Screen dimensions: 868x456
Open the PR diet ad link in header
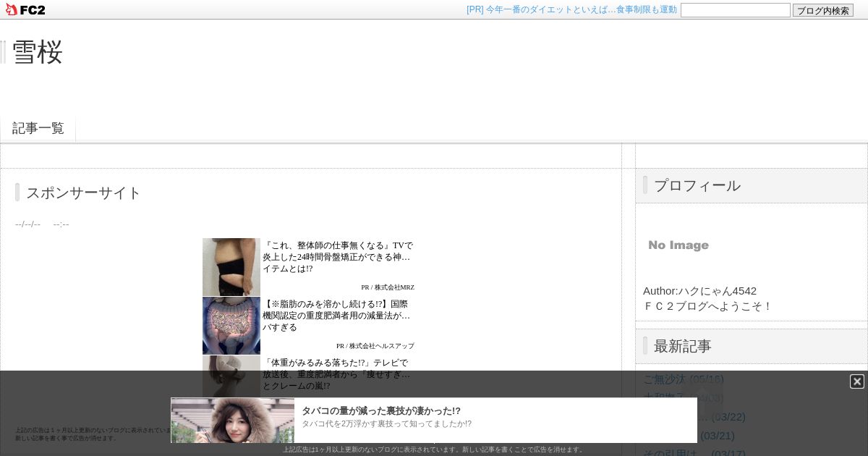[571, 9]
